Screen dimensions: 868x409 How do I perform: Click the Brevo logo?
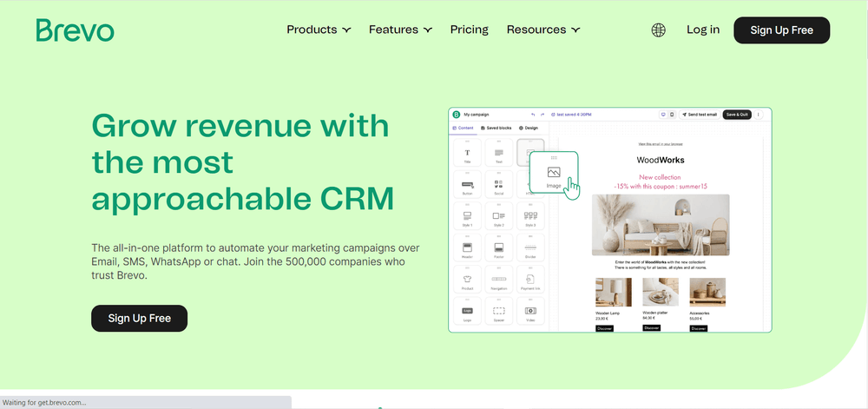[76, 30]
